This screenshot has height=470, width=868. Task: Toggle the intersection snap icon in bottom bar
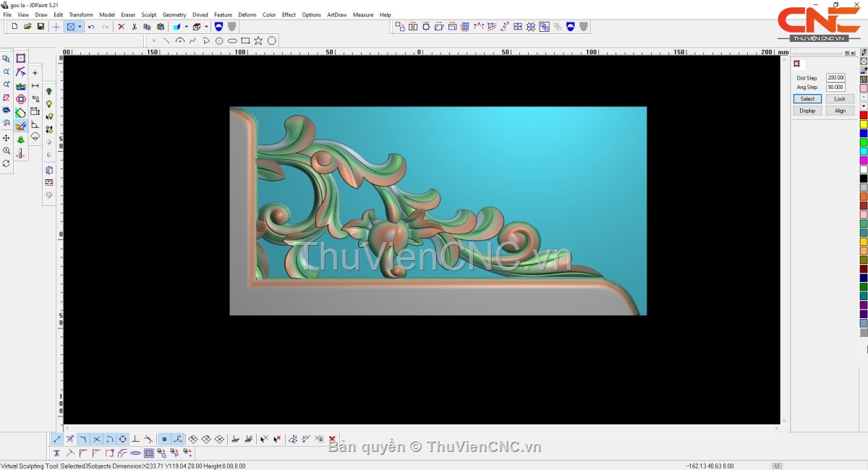(x=96, y=439)
